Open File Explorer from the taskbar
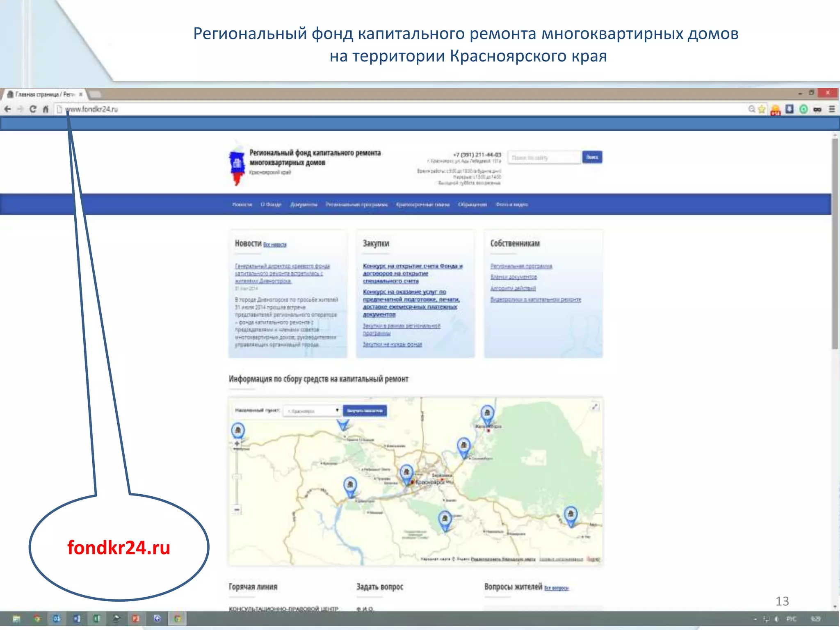Screen dimensions: 840x630 pyautogui.click(x=17, y=619)
